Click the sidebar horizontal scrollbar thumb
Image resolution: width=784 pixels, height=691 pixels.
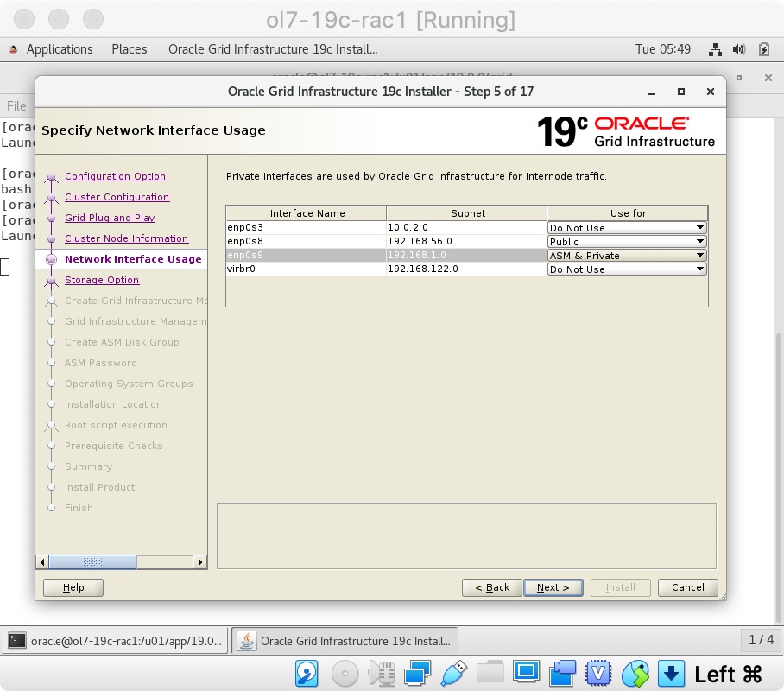pyautogui.click(x=92, y=562)
